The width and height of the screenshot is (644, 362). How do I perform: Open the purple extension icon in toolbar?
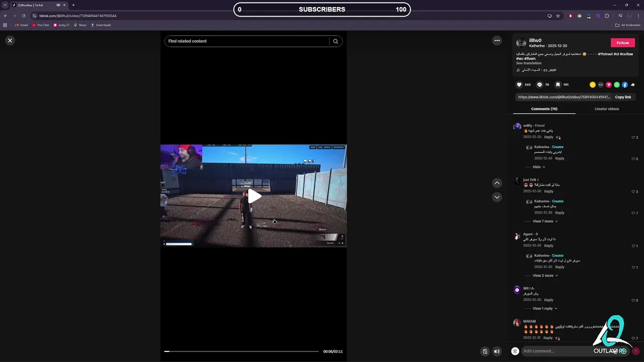tap(598, 16)
